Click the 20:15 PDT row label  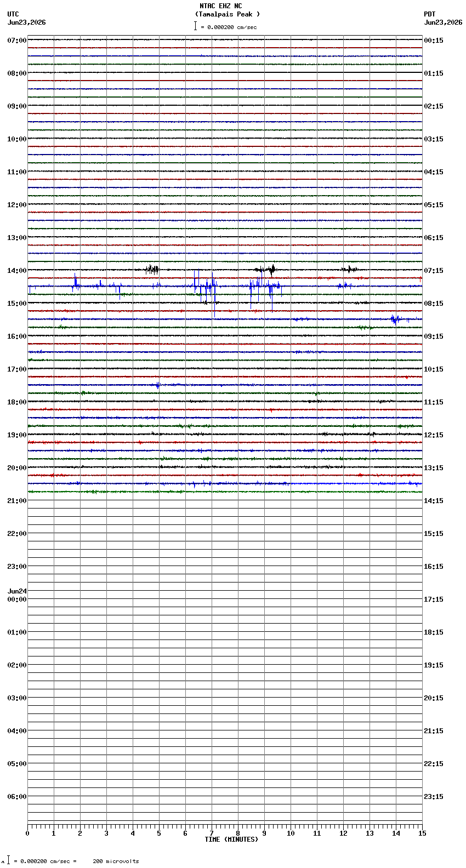tap(434, 698)
